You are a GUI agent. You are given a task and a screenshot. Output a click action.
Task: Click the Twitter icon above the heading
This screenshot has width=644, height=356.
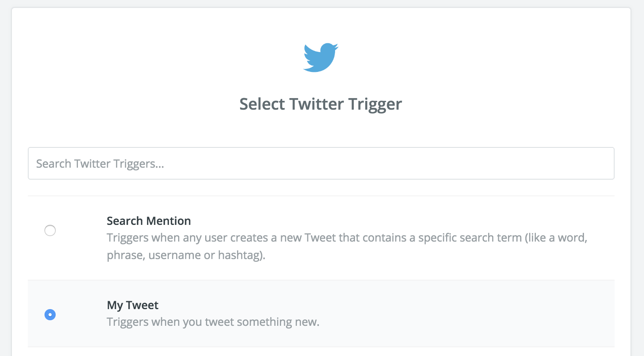[x=321, y=57]
